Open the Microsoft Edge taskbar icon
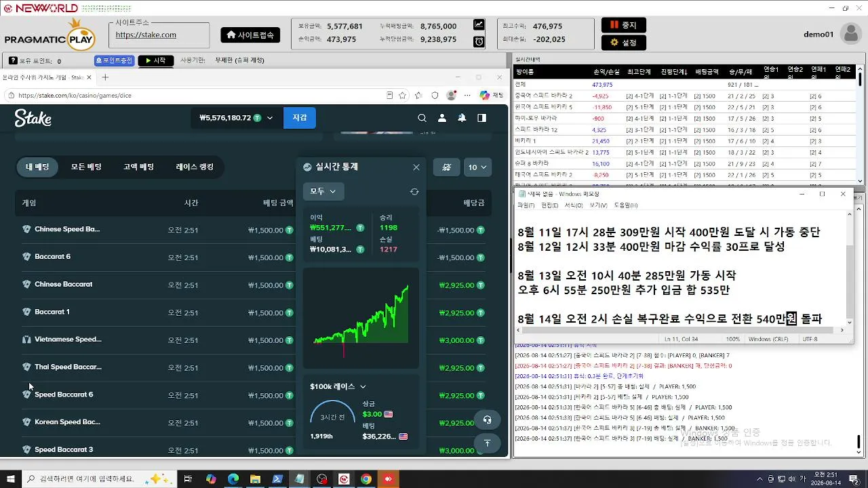868x488 pixels. click(233, 479)
